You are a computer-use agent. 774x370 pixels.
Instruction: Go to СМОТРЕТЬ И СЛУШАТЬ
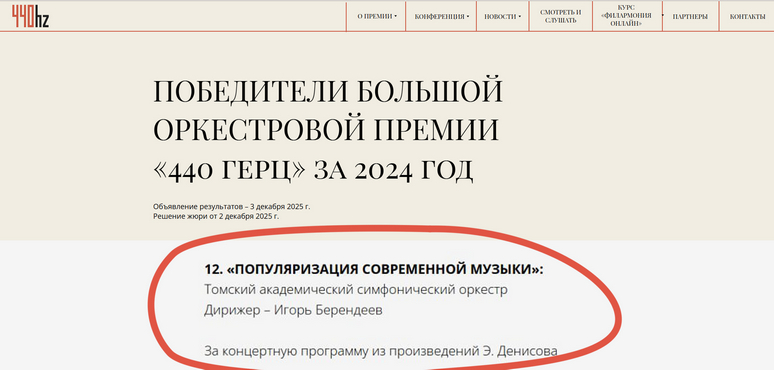[x=560, y=16]
